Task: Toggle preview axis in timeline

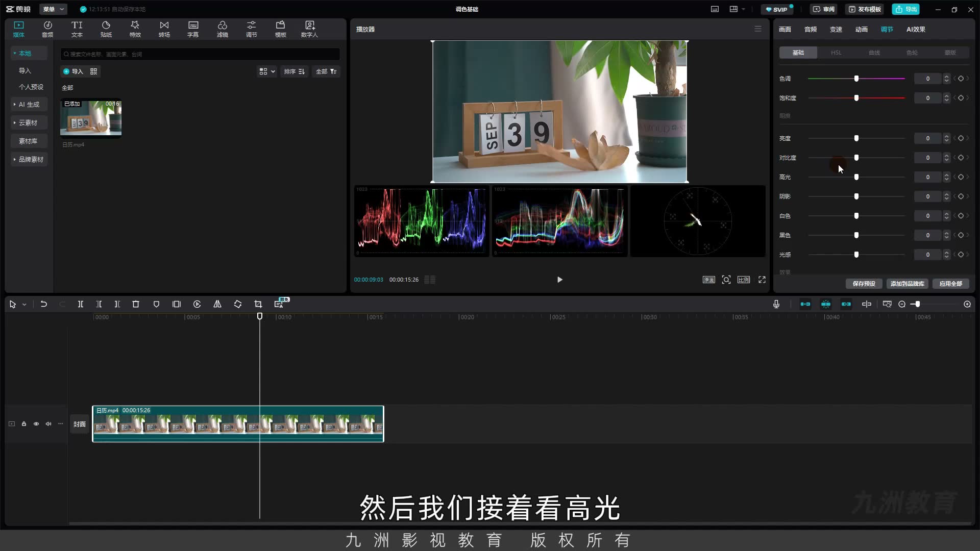Action: tap(867, 304)
